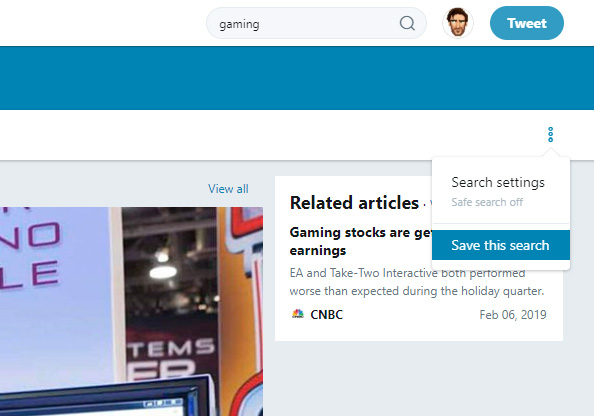This screenshot has height=416, width=594.
Task: Click the search magnifier icon
Action: (407, 23)
